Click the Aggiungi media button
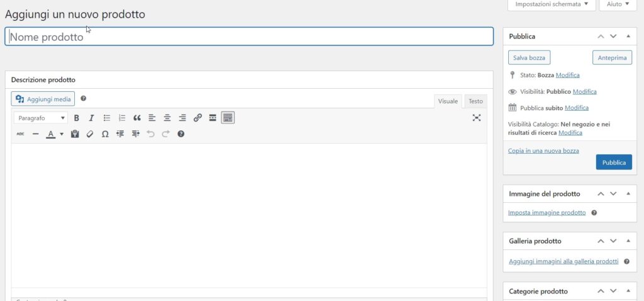644x301 pixels. pos(43,99)
